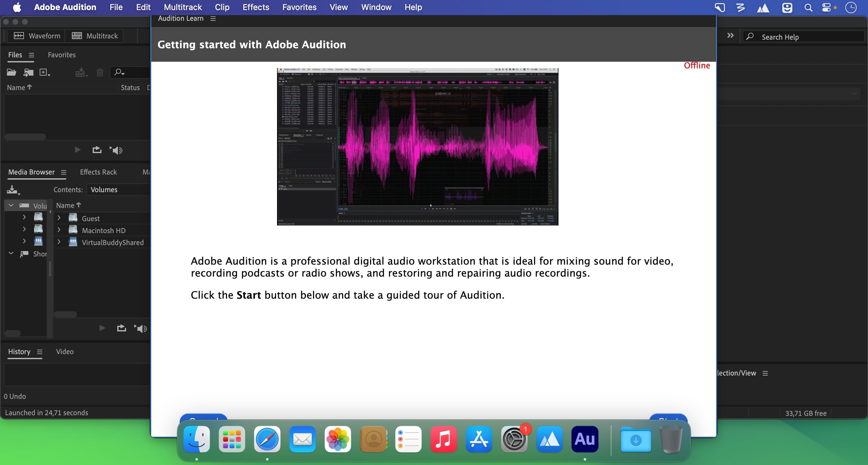Toggle Auto-Play speaker in the Media Browser panel
This screenshot has width=868, height=465.
tap(141, 328)
